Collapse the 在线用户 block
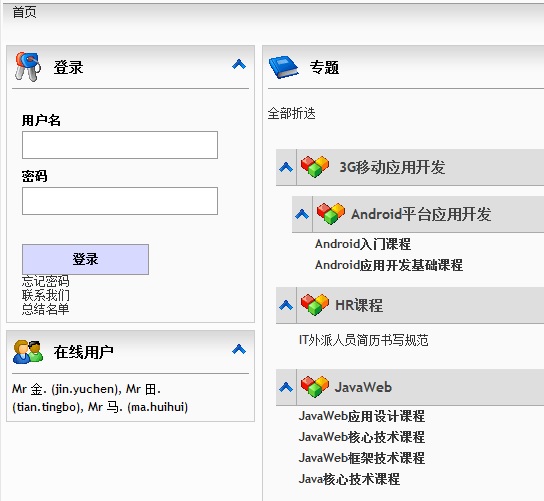The height and width of the screenshot is (501, 544). point(239,349)
